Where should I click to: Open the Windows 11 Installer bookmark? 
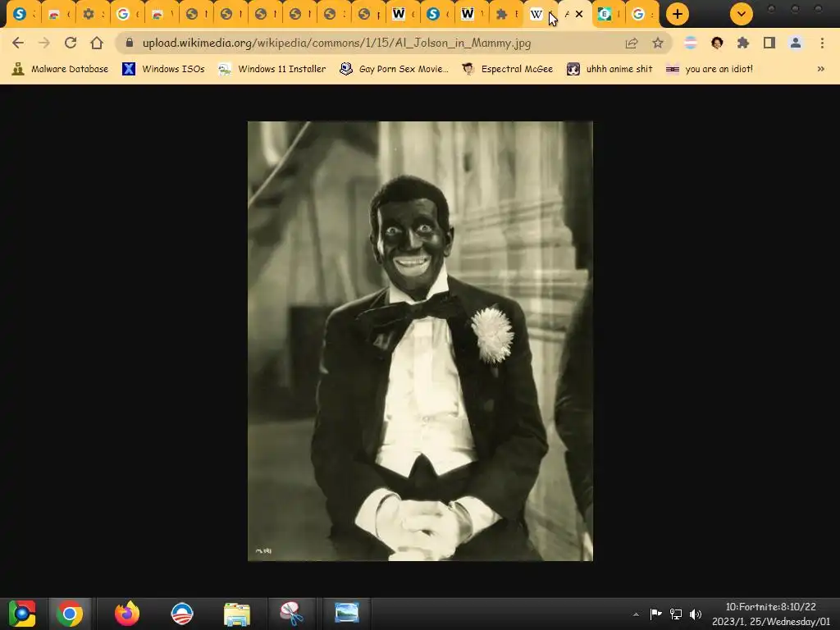tap(272, 69)
